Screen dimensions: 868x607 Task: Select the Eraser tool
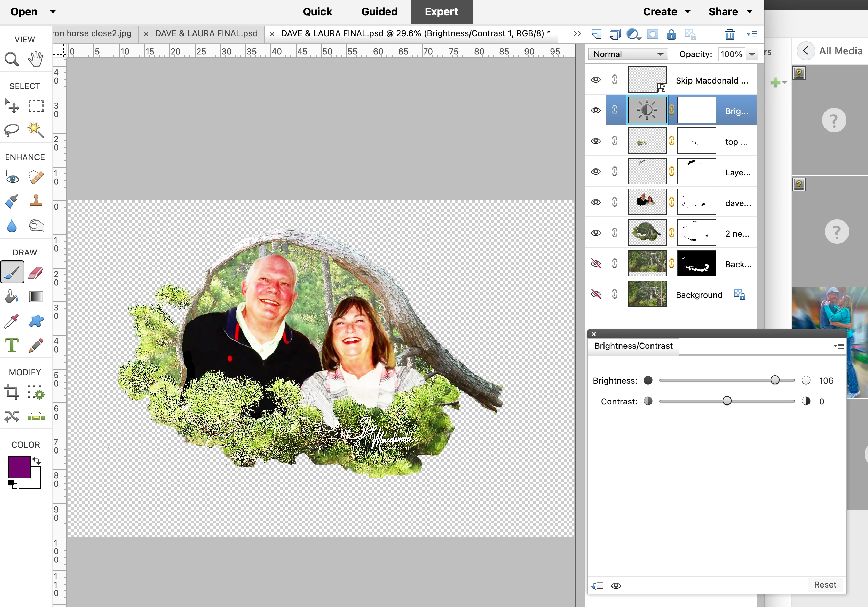pyautogui.click(x=36, y=272)
